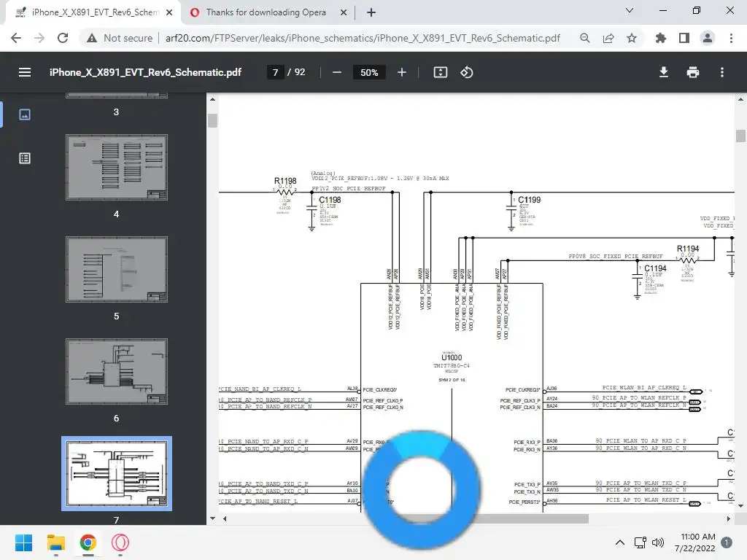
Task: Show hidden system tray icons
Action: pyautogui.click(x=620, y=542)
